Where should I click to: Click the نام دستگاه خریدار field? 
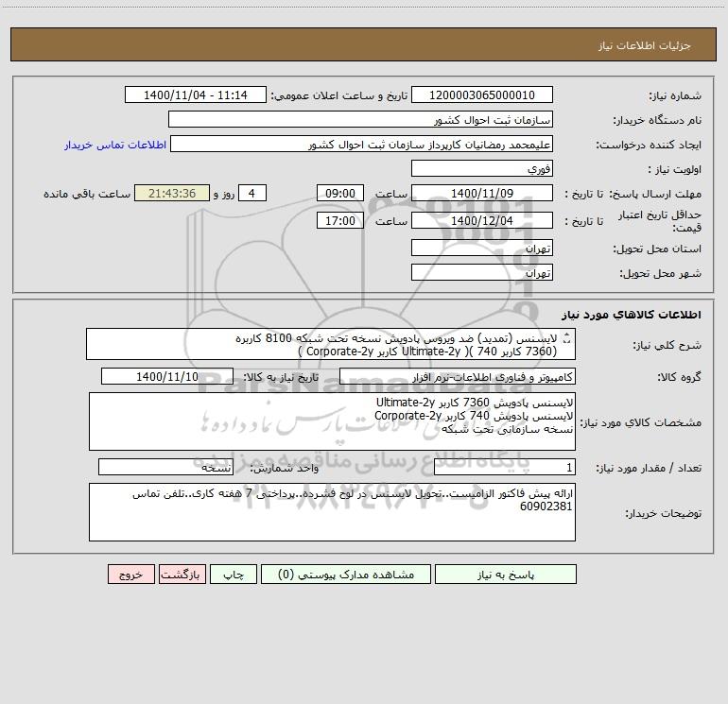click(x=360, y=119)
